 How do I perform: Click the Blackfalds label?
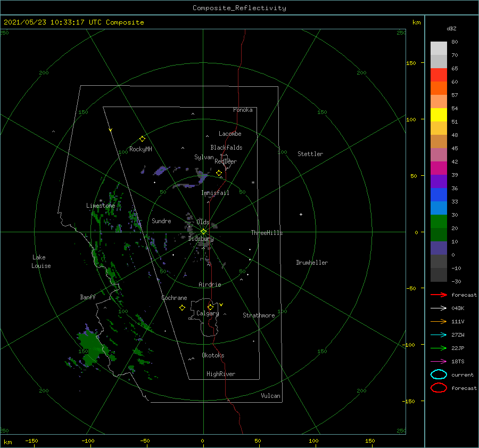[226, 148]
